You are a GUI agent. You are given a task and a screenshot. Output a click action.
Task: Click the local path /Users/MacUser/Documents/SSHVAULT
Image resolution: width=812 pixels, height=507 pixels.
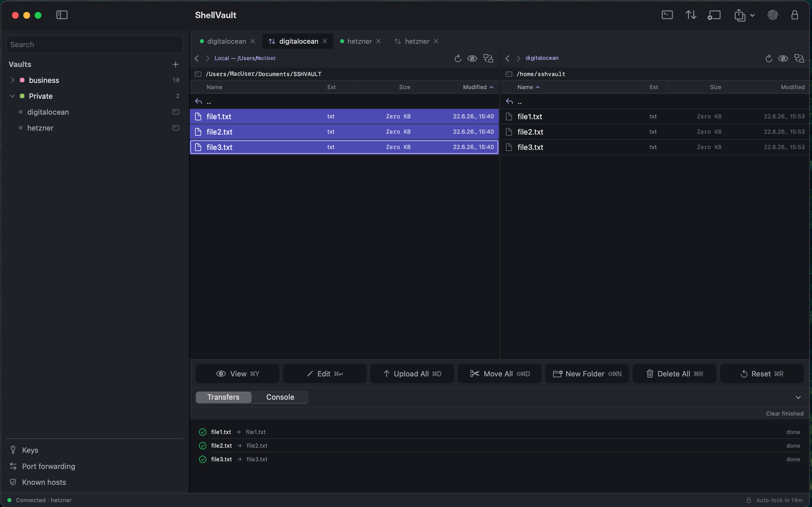click(263, 74)
